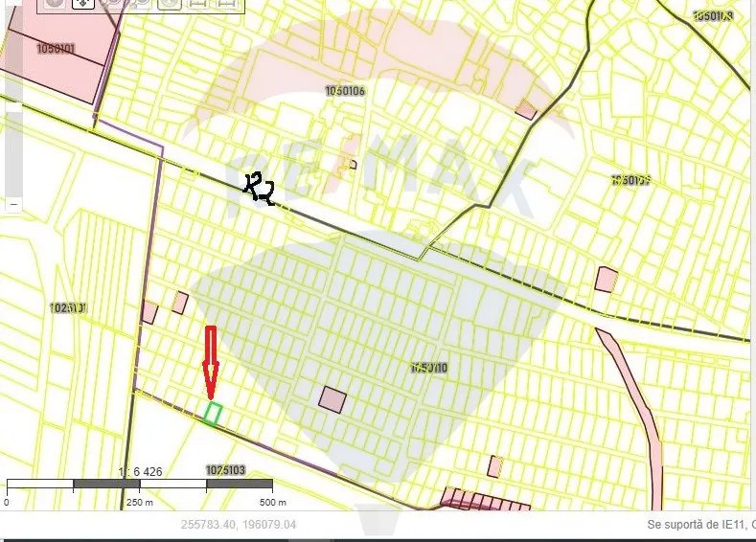Click the parcel label 1050106
This screenshot has width=756, height=542.
pos(345,91)
